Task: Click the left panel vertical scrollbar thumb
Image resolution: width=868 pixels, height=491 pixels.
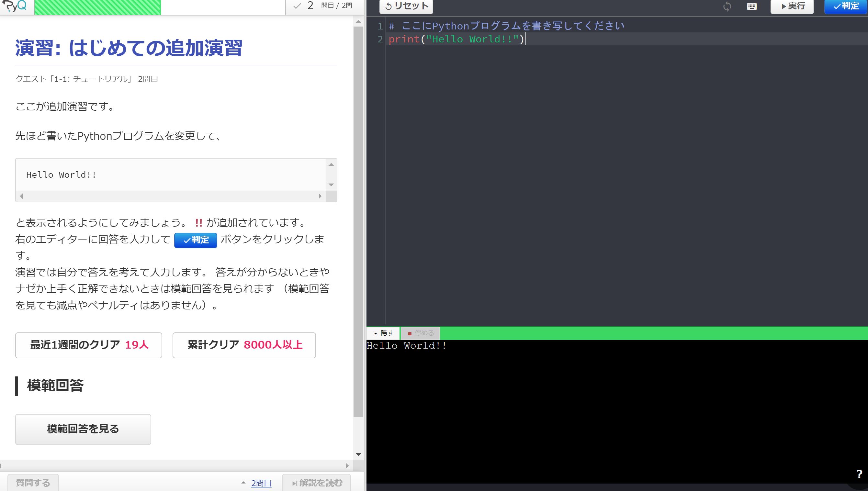Action: tap(358, 222)
